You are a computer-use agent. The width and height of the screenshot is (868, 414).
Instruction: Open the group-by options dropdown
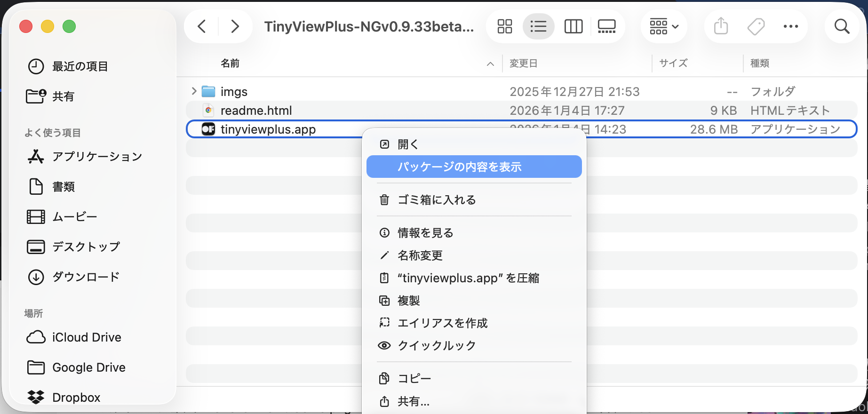coord(663,26)
